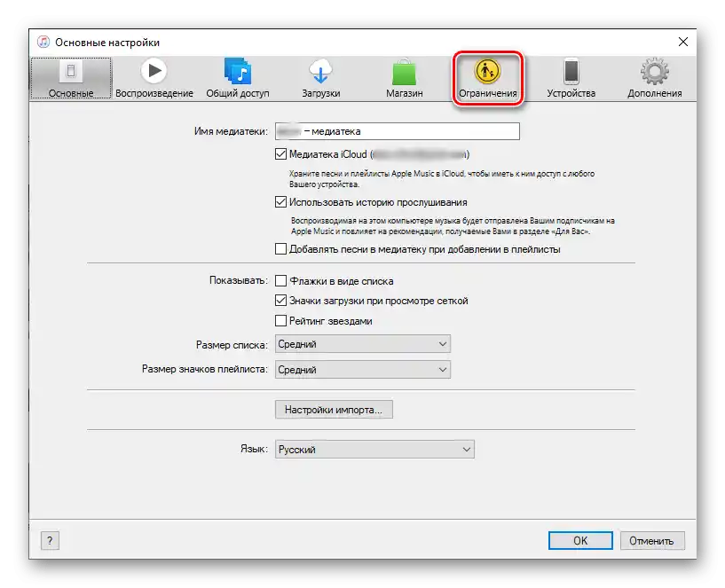The image size is (725, 588).
Task: Open help with the question mark button
Action: coord(50,540)
